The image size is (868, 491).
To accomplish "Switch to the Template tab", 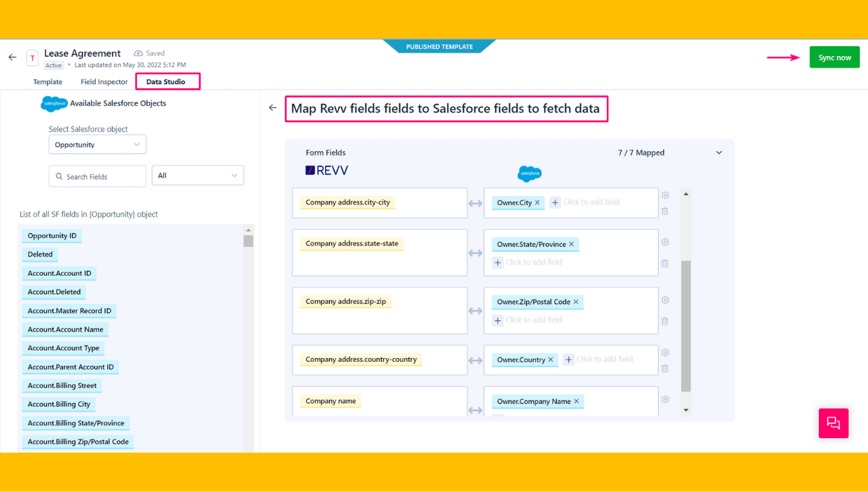I will point(48,82).
